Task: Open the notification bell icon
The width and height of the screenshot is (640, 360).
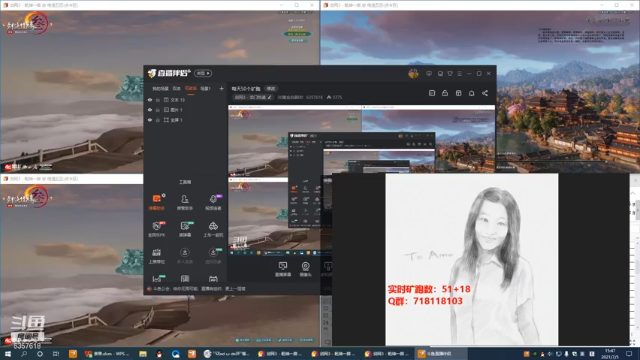Action: [x=471, y=93]
